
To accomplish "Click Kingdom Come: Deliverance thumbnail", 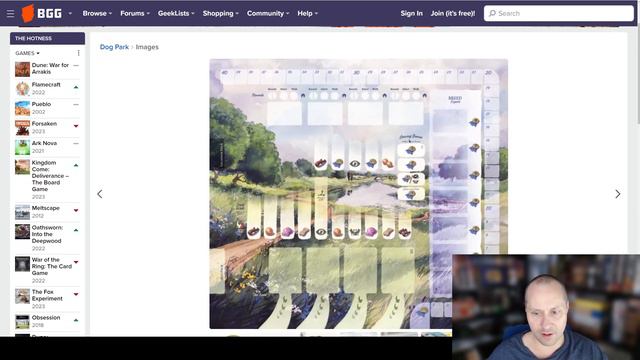I will [x=22, y=167].
